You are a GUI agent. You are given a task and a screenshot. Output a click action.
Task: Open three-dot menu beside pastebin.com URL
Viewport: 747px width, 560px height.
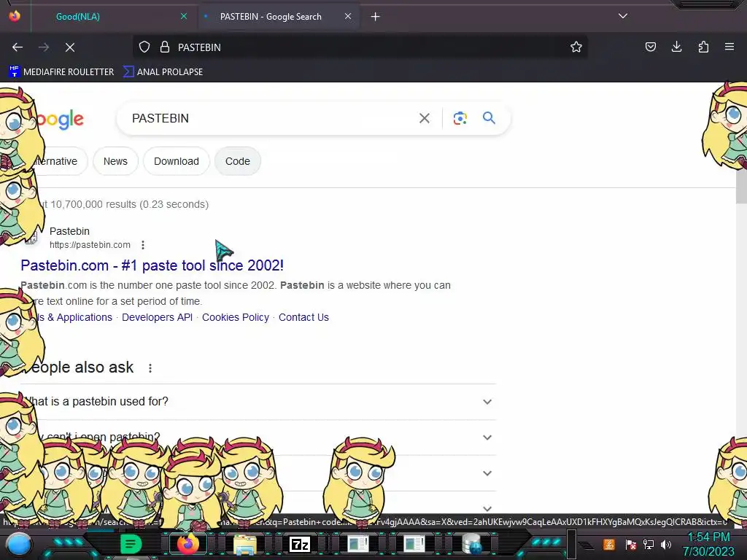(143, 245)
